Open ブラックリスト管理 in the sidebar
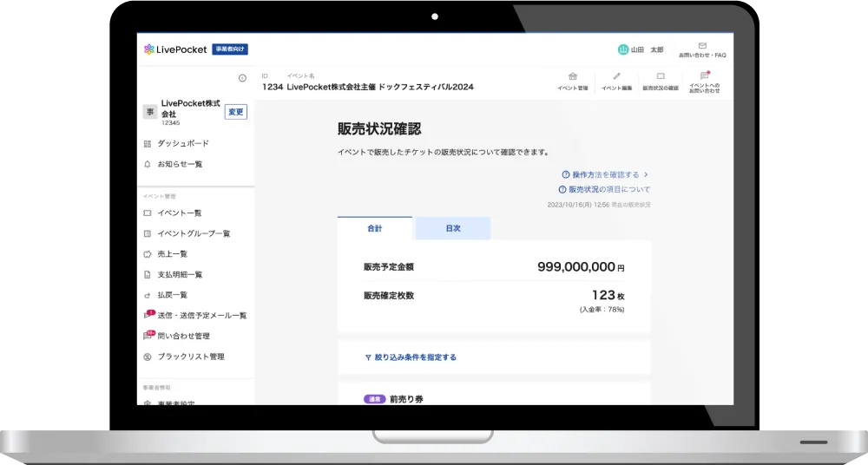 click(190, 357)
